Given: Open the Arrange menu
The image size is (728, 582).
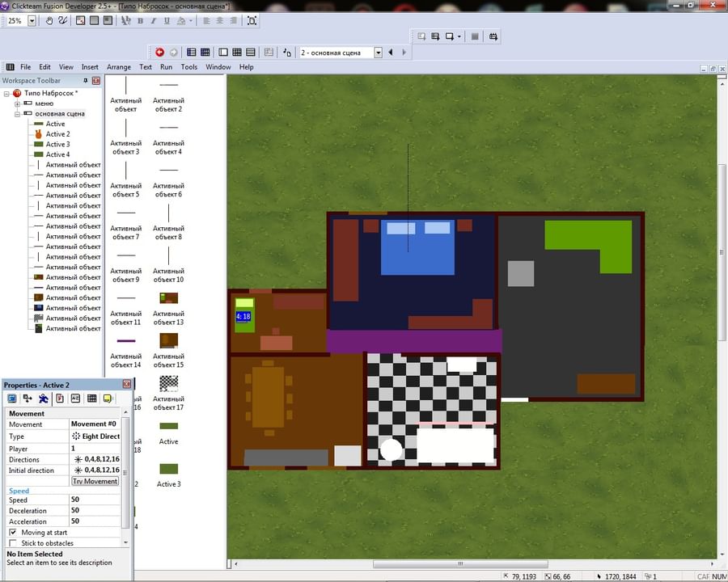Looking at the screenshot, I should 118,67.
